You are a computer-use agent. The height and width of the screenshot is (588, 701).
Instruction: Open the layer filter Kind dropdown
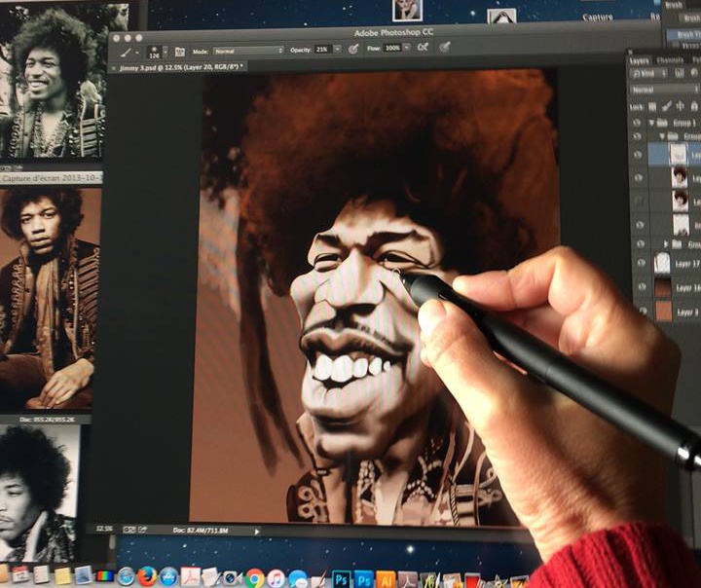pos(648,74)
